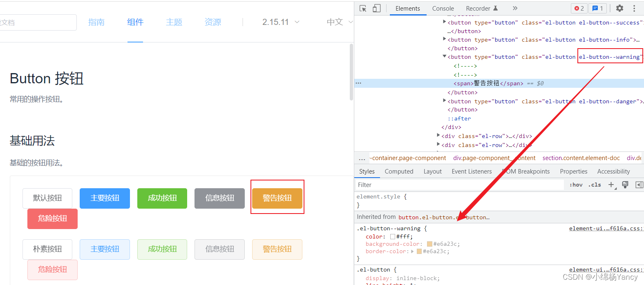Click the solid blue 主要按钮 button
Image resolution: width=644 pixels, height=285 pixels.
[x=105, y=198]
